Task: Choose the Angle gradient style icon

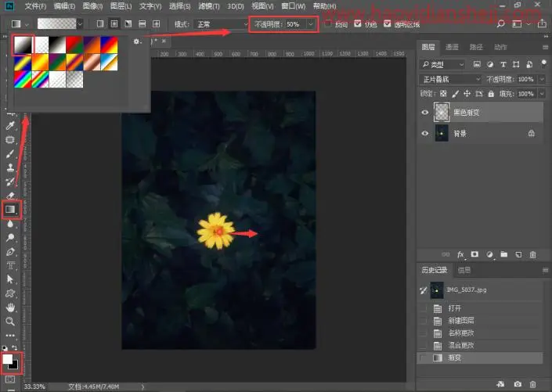Action: 128,24
